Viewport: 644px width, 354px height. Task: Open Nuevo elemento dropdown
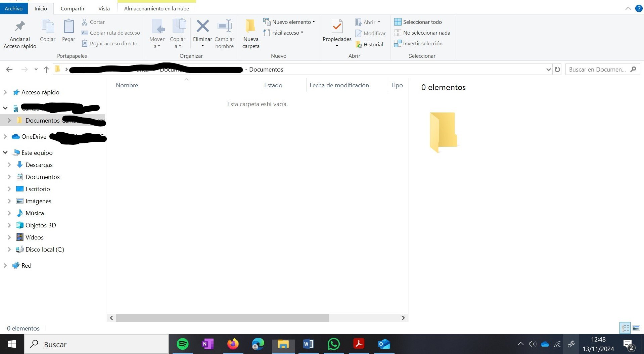tap(289, 22)
